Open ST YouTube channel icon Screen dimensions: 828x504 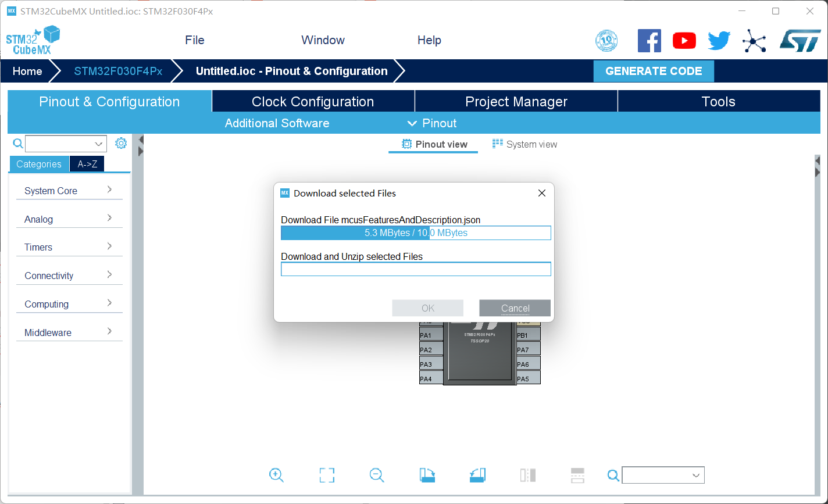[684, 40]
